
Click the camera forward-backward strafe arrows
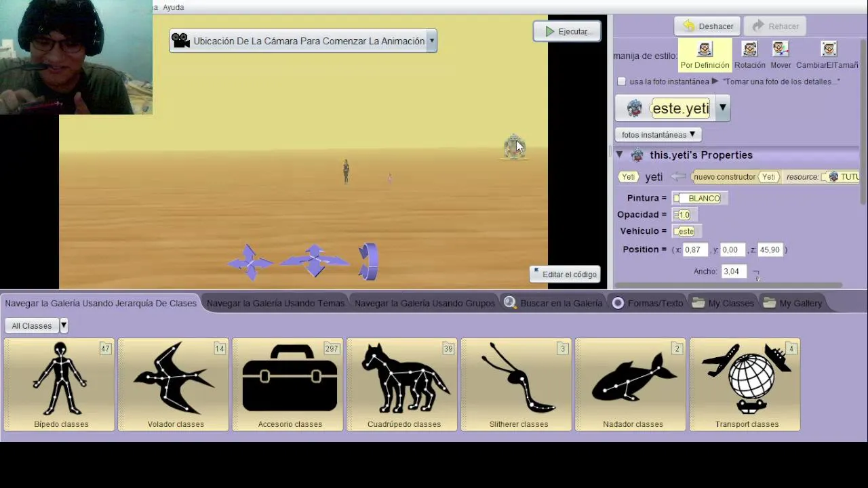315,261
